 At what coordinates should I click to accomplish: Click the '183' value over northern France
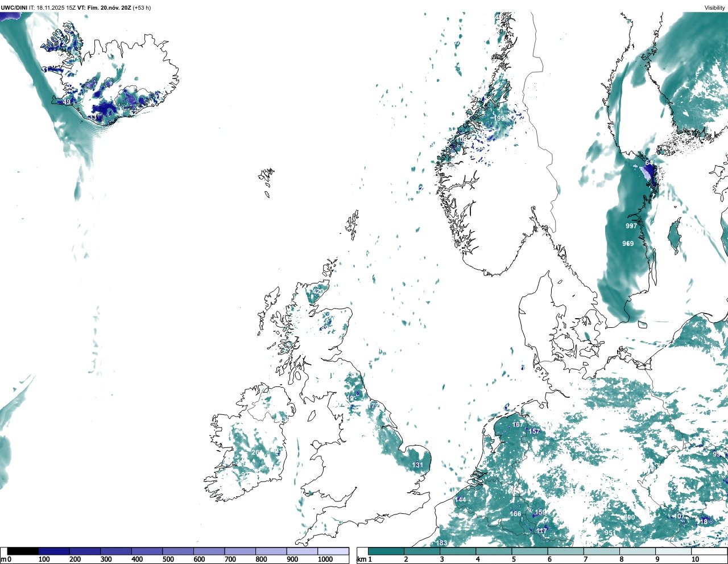click(x=442, y=544)
